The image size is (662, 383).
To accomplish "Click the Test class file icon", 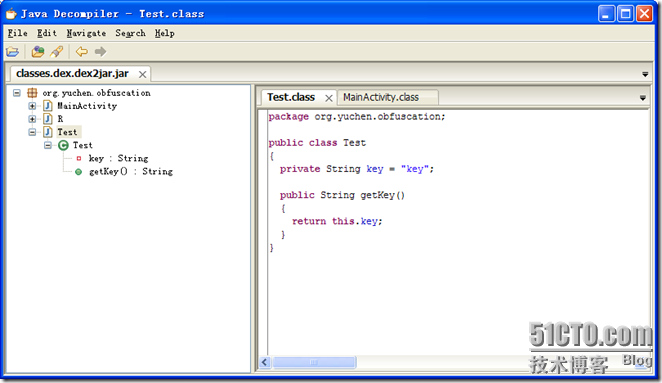I will (x=48, y=132).
